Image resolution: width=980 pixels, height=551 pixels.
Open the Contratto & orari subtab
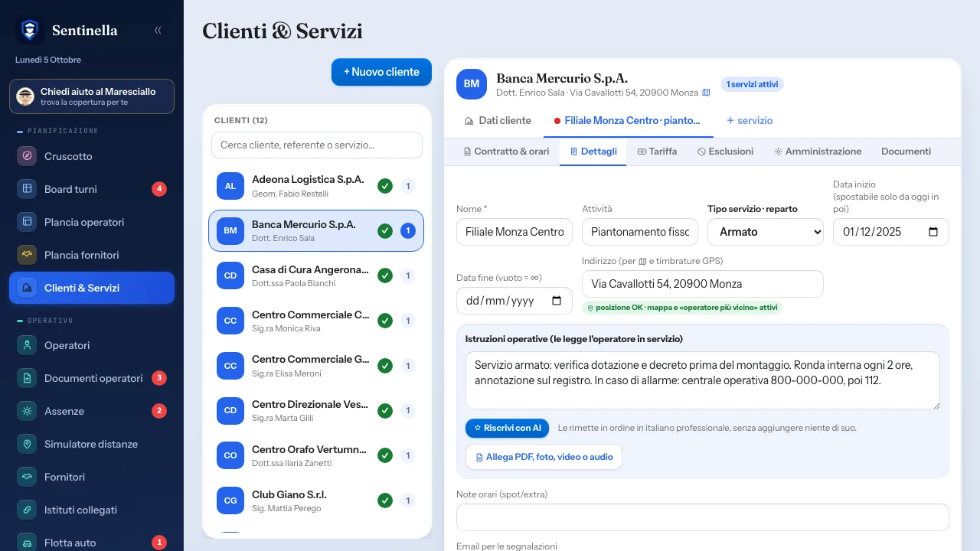(x=507, y=152)
